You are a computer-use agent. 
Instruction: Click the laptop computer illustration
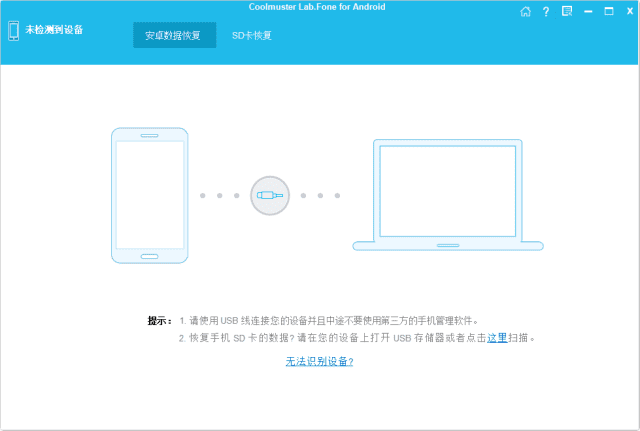pos(448,196)
